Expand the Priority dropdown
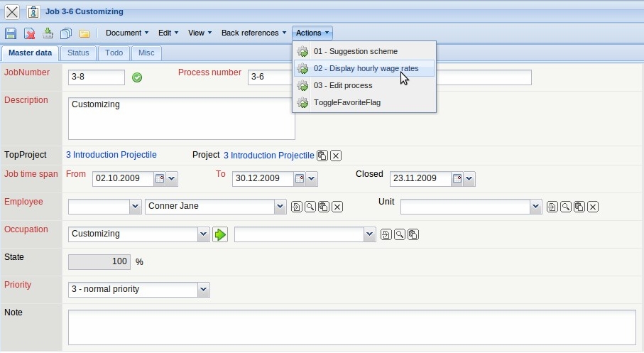This screenshot has width=644, height=353. tap(204, 290)
